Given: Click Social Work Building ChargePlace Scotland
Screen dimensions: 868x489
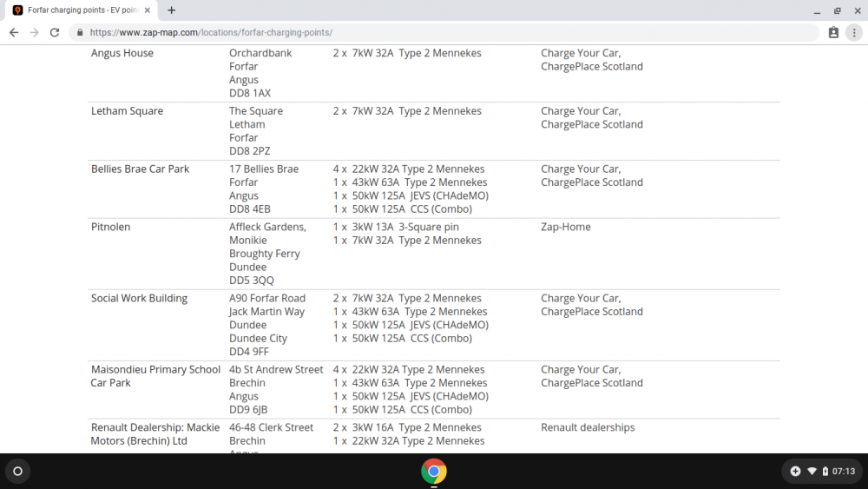Looking at the screenshot, I should (x=592, y=312).
